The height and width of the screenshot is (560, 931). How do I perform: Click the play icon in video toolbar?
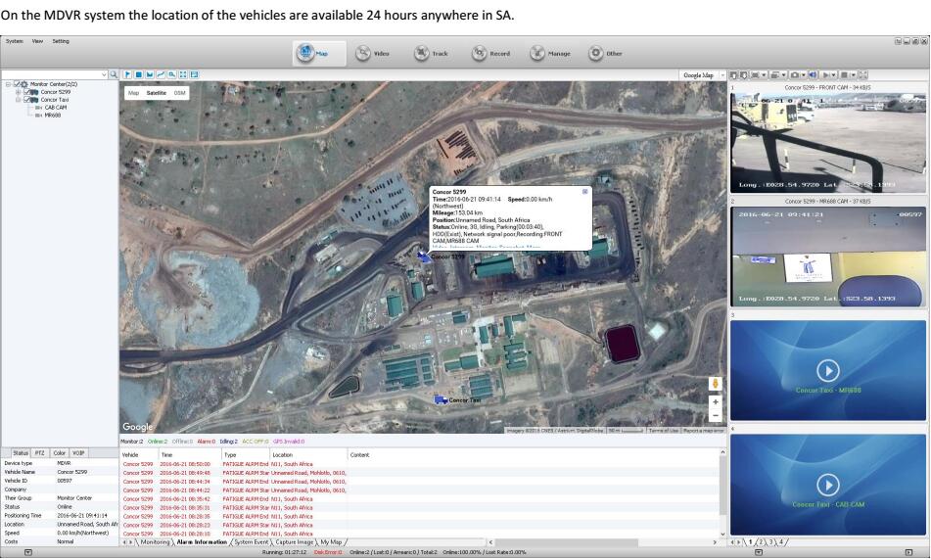coord(826,74)
